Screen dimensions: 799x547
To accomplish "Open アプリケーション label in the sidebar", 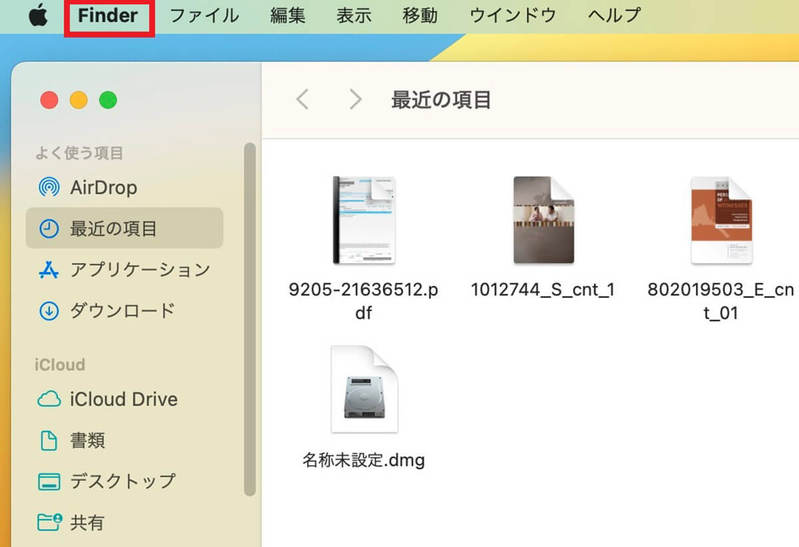I will click(140, 270).
